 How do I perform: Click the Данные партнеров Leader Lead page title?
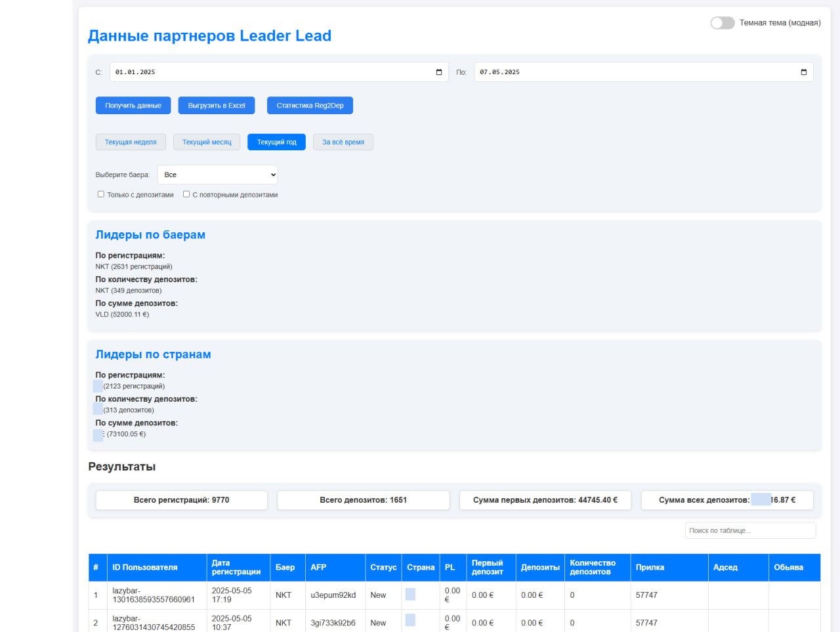(209, 36)
